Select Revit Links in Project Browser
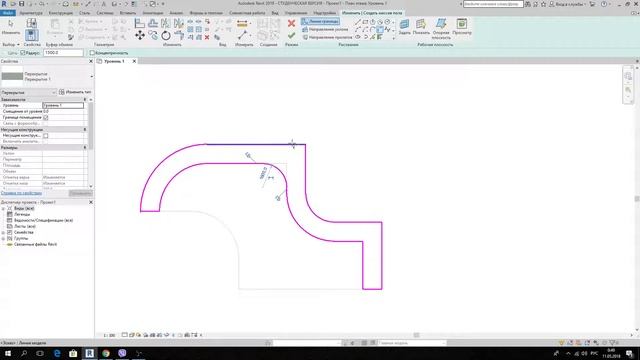 [35, 244]
